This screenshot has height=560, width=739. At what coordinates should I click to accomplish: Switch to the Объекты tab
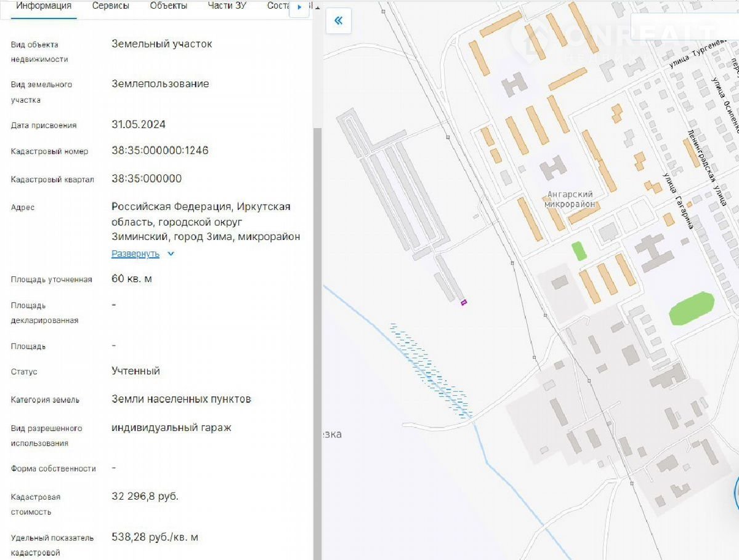point(168,6)
